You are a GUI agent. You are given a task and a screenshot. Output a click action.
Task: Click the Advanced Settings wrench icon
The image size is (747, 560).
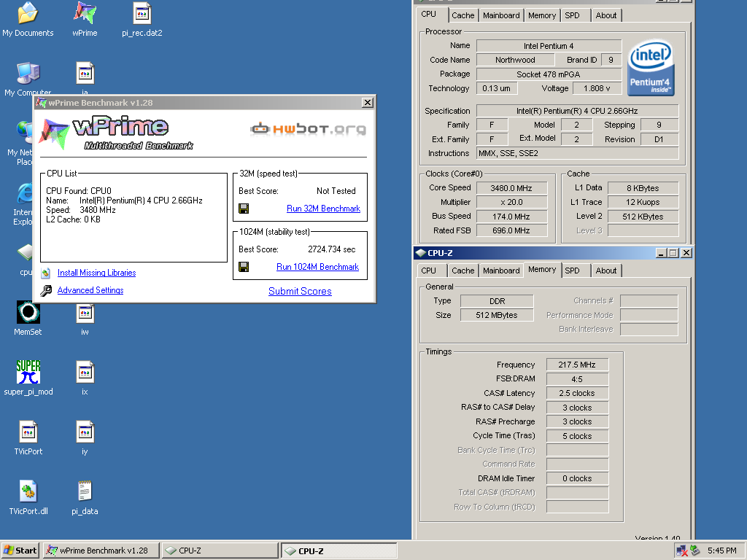click(x=46, y=290)
